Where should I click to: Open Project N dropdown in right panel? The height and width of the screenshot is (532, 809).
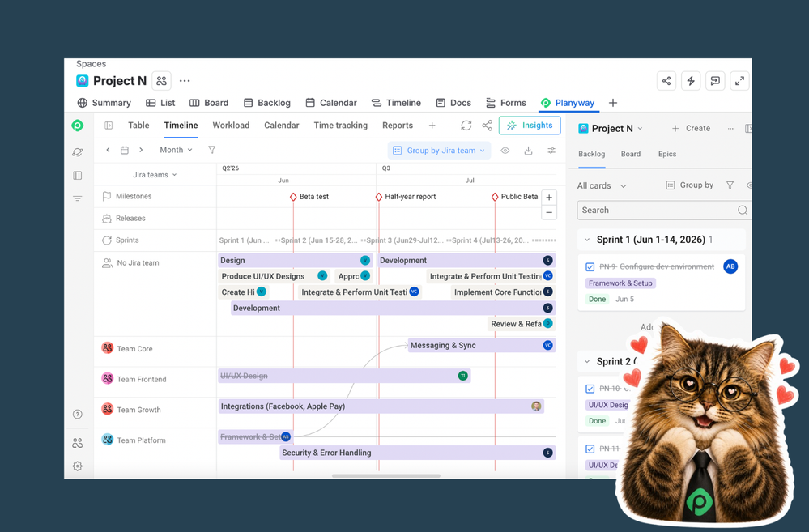click(611, 129)
